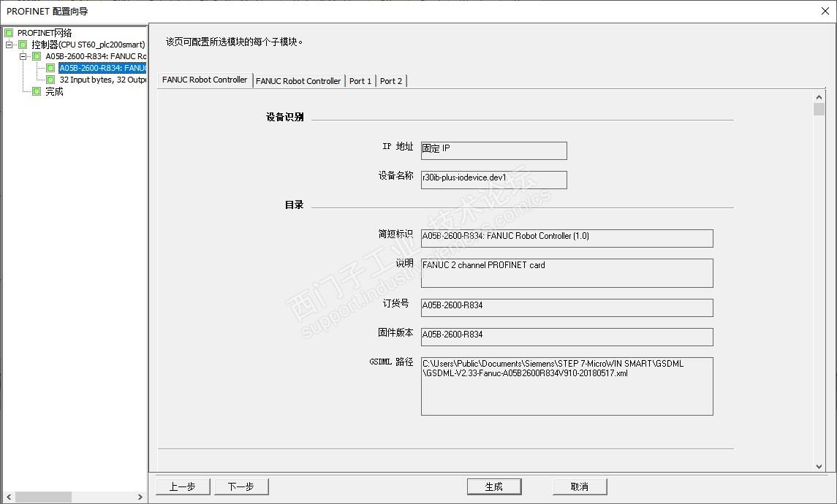Close the PROFINET 配置向导 window
The image size is (837, 504).
click(x=825, y=11)
